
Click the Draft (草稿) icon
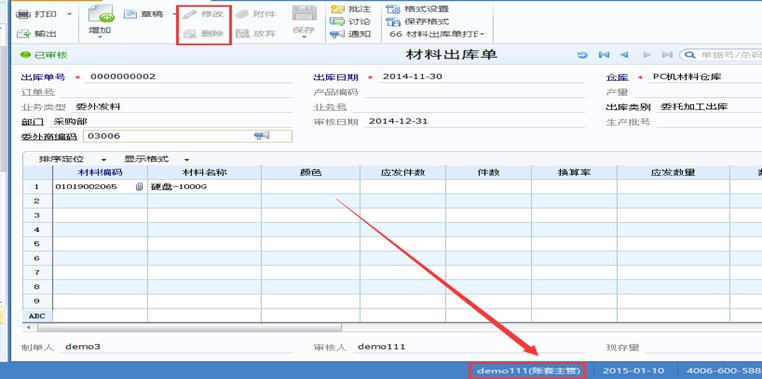[x=130, y=14]
